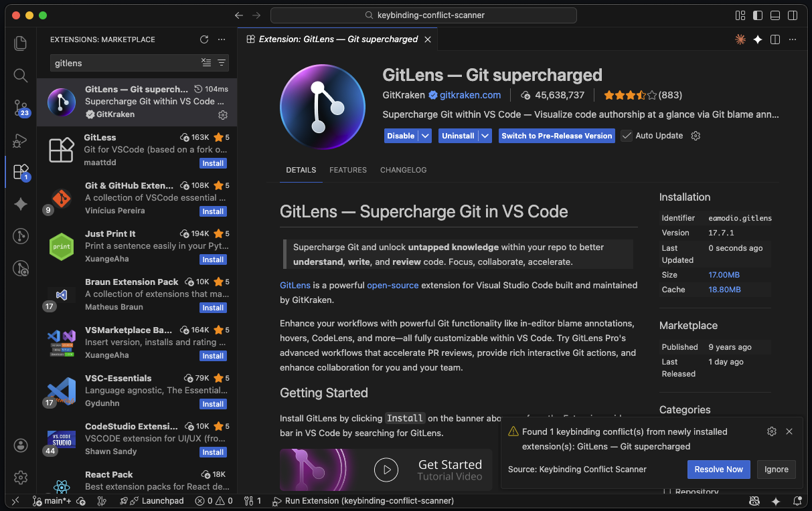Open Search view in activity bar

[x=21, y=75]
